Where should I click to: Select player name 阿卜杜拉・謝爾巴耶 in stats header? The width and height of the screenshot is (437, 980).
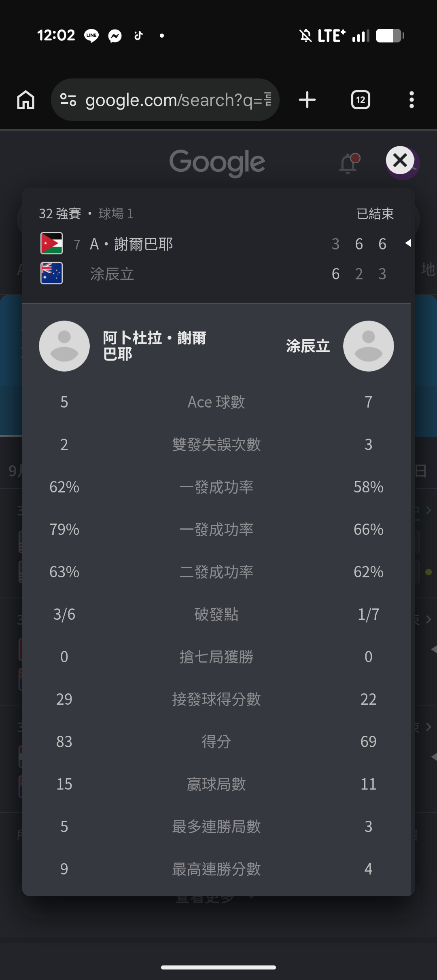pos(154,346)
